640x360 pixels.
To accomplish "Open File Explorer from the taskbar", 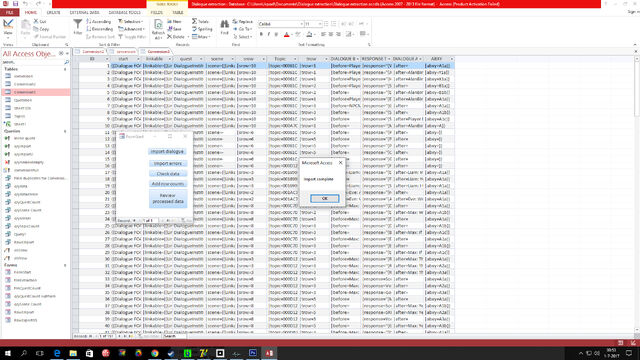I will (x=73, y=353).
